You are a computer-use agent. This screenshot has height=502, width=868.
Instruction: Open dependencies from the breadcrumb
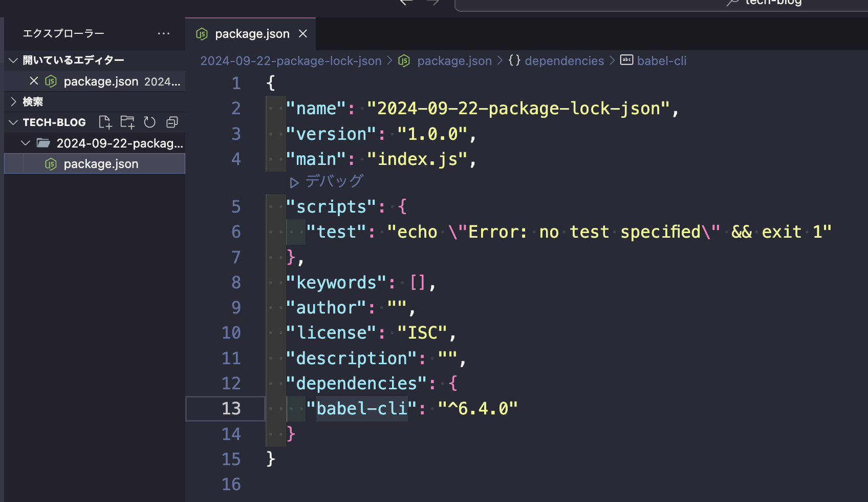(565, 60)
